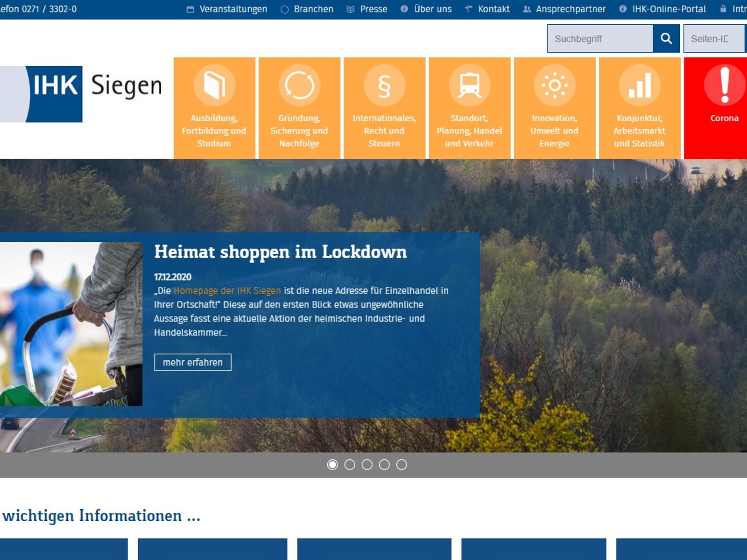The image size is (747, 560).
Task: Select the third slider dot
Action: point(367,465)
